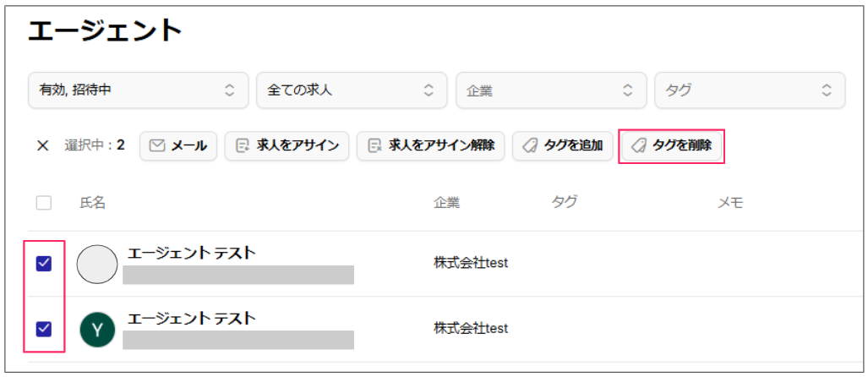Clear selection with the X icon

pyautogui.click(x=42, y=145)
